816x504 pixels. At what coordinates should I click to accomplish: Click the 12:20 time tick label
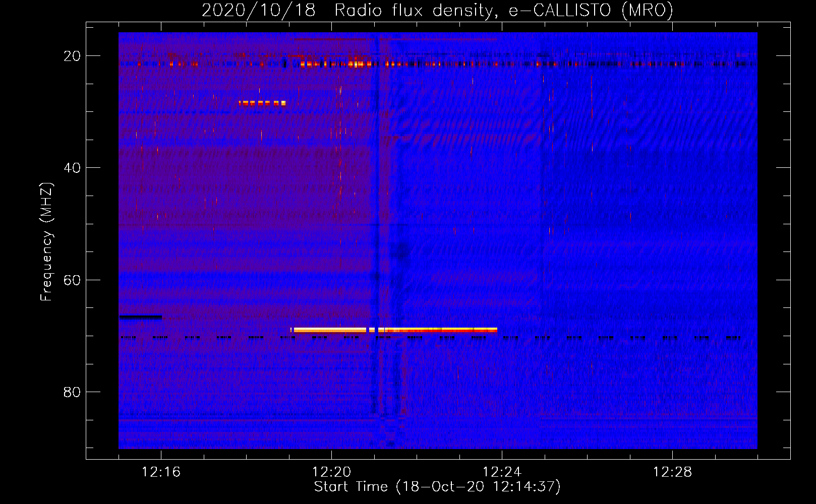coord(331,472)
